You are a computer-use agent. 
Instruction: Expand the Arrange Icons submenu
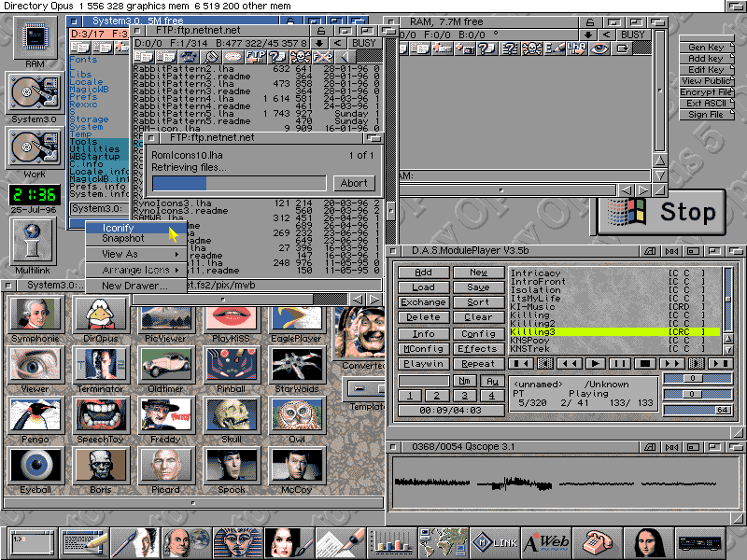click(x=136, y=270)
